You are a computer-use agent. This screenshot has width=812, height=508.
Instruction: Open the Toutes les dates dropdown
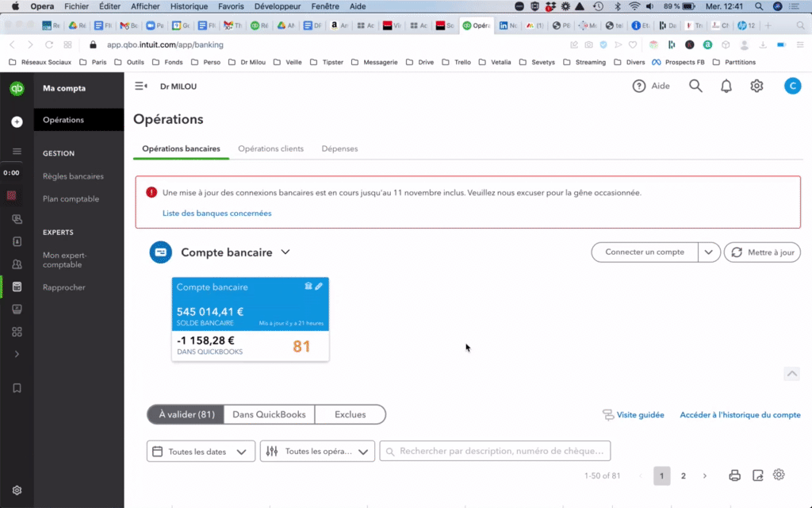[200, 451]
